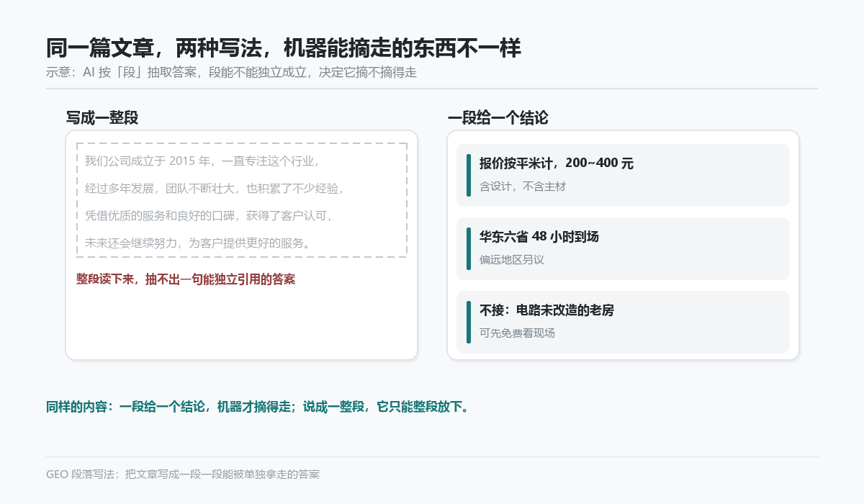Click the subtitle starting with 示意：AI 按「段」抽取答案
The width and height of the screenshot is (864, 504).
coord(231,72)
